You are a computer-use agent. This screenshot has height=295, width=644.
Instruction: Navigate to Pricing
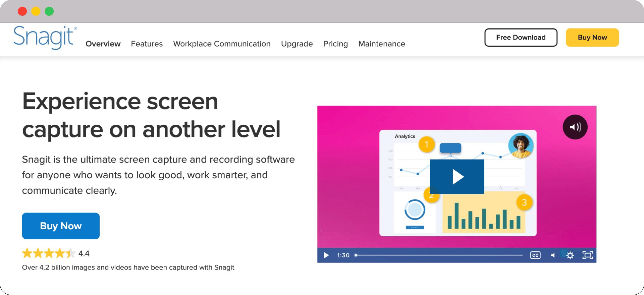point(335,44)
